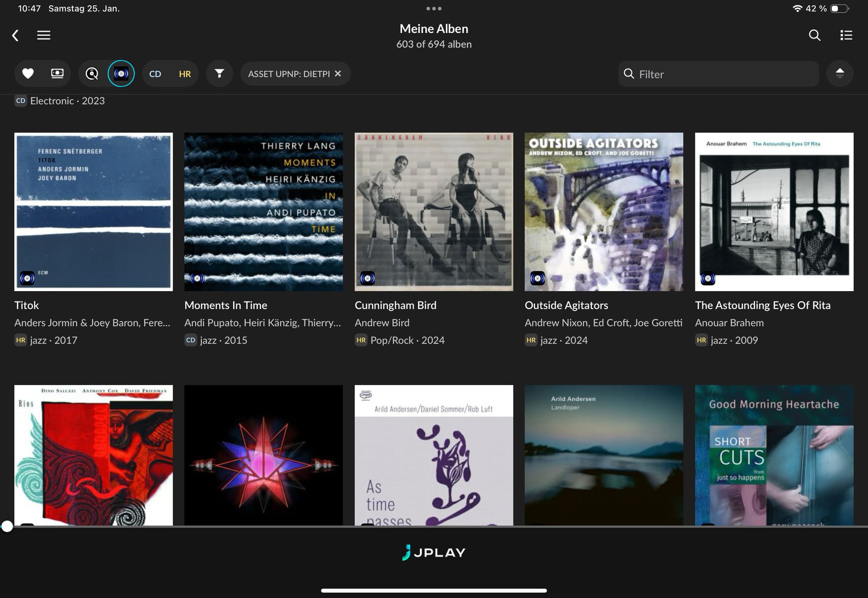Filter albums by HR quality
Screen dimensions: 868x598
click(x=185, y=74)
